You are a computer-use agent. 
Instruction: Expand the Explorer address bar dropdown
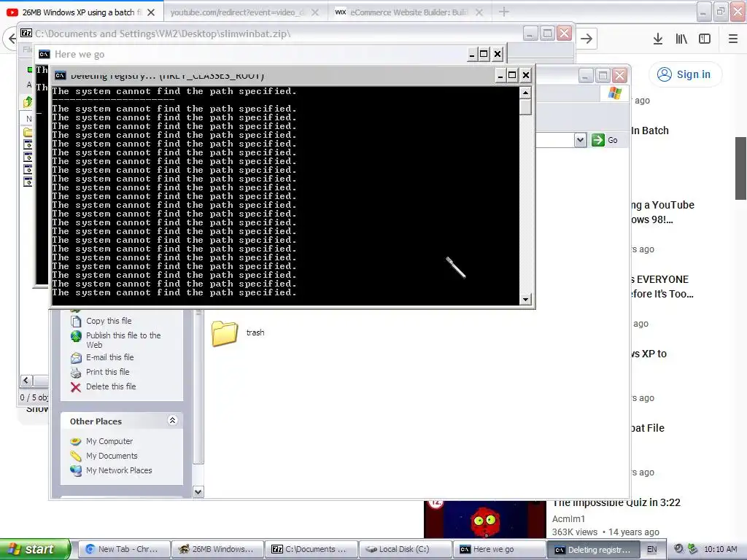580,140
